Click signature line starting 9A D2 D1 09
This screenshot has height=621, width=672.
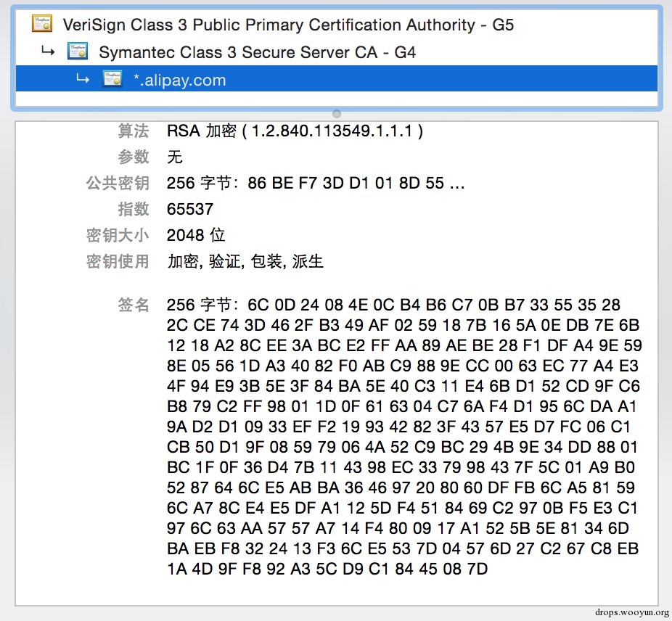pyautogui.click(x=398, y=427)
